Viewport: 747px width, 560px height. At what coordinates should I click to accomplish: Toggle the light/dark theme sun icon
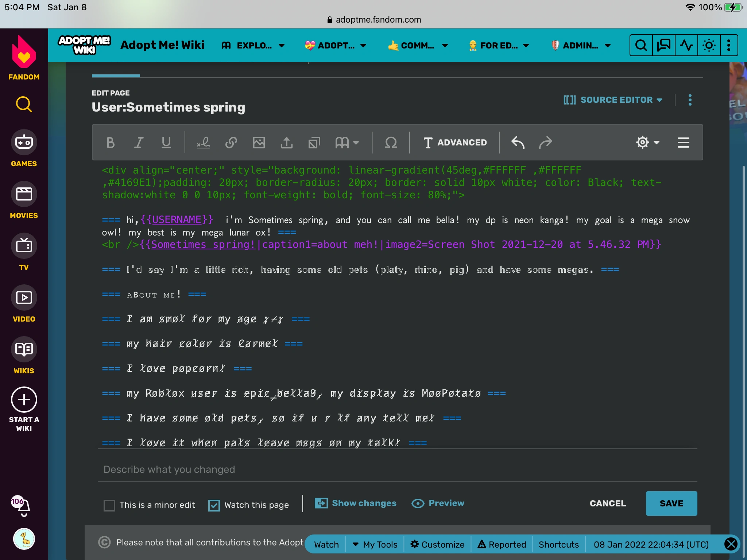point(709,46)
